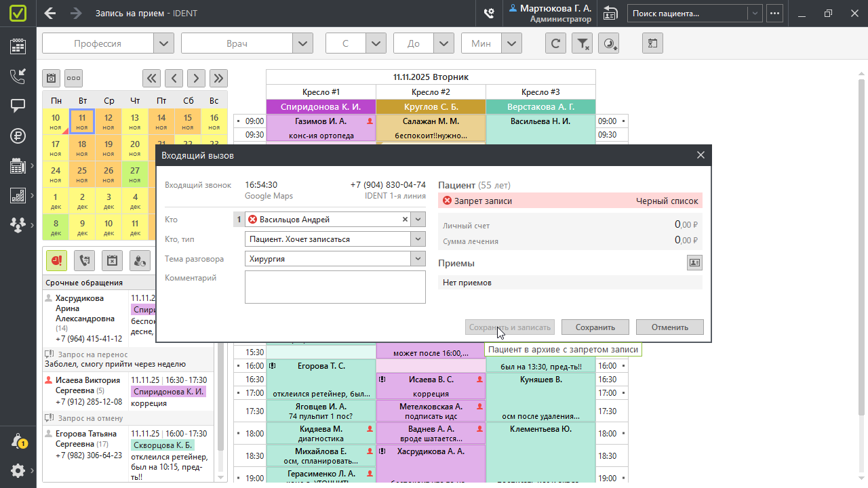Click the Сохранить button
Screen dimensions: 868x488
pyautogui.click(x=595, y=327)
